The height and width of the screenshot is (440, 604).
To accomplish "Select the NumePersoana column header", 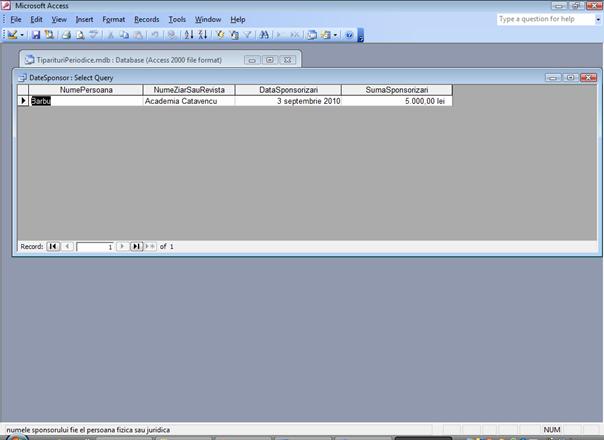I will [x=86, y=90].
